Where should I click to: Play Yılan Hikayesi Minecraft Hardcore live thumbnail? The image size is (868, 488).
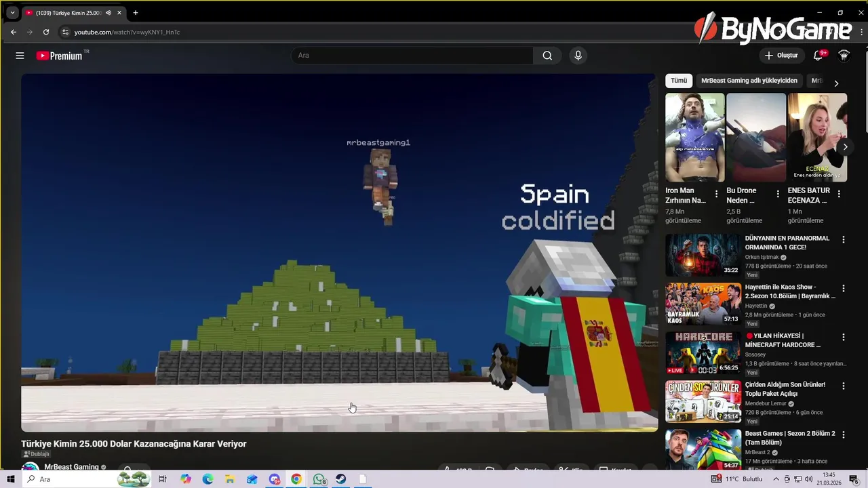(703, 353)
